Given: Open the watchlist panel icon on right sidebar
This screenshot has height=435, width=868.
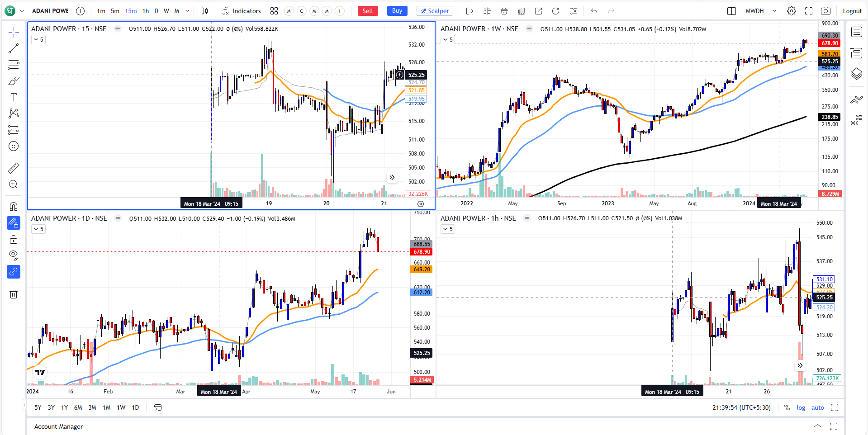Looking at the screenshot, I should (856, 32).
